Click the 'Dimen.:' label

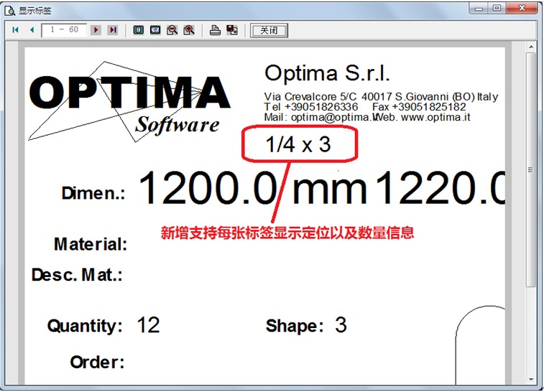pyautogui.click(x=93, y=193)
